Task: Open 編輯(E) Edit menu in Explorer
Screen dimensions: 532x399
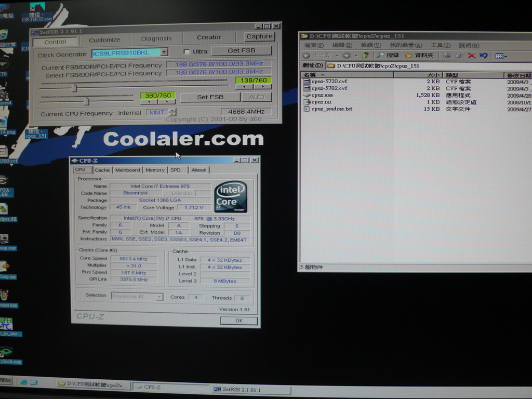Action: tap(342, 45)
